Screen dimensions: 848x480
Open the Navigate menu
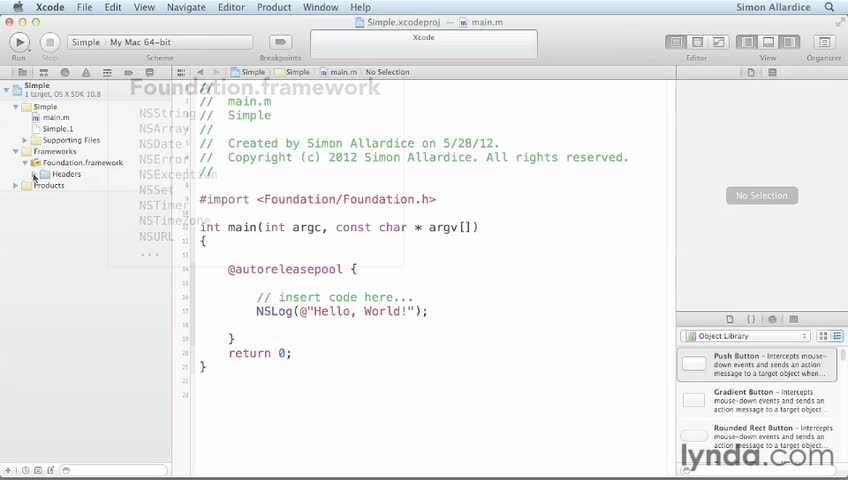coord(186,7)
